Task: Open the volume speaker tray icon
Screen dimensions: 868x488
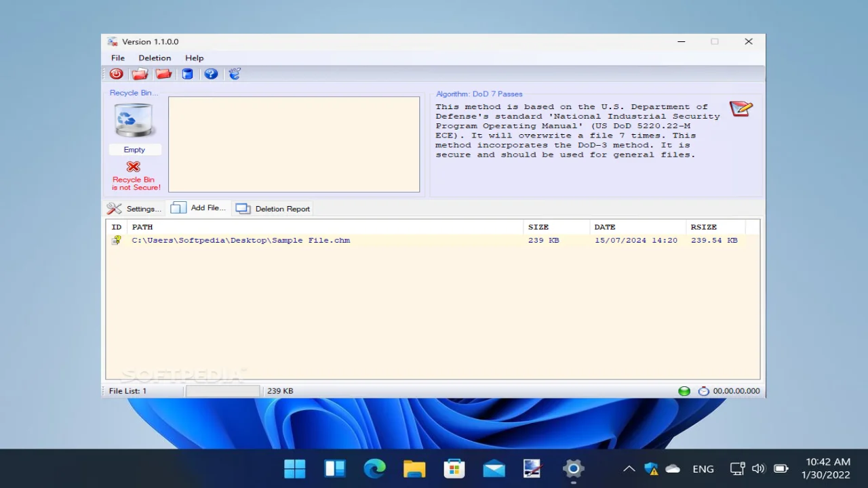Action: 759,468
